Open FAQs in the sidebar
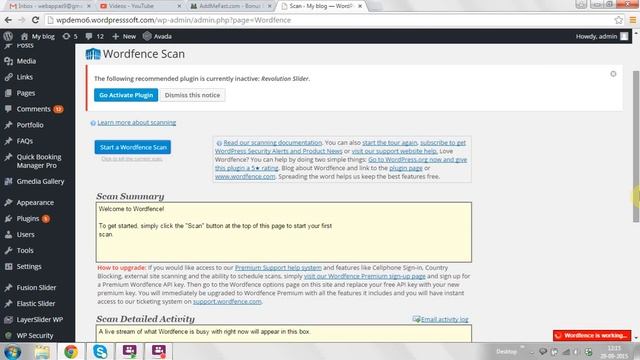The image size is (640, 360). pyautogui.click(x=24, y=141)
